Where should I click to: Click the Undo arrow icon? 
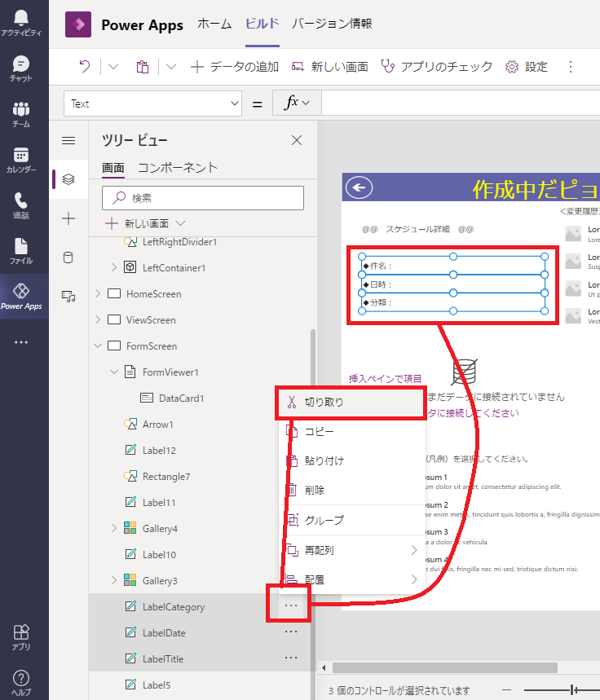point(85,67)
